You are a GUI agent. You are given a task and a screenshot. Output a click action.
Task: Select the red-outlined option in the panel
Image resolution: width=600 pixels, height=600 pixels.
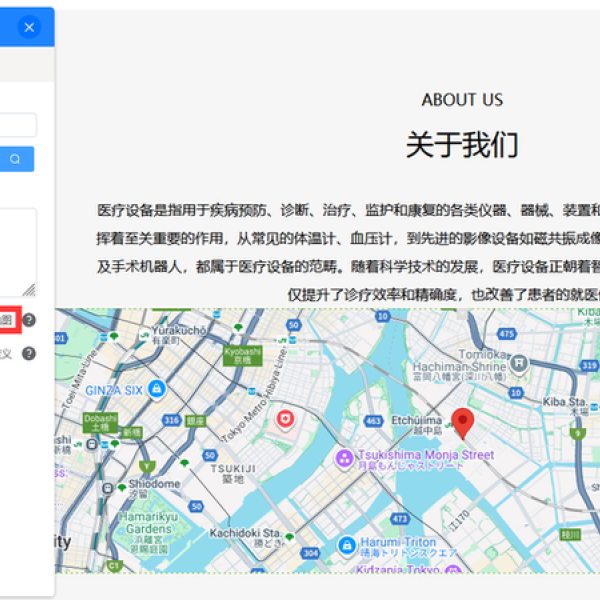click(8, 320)
